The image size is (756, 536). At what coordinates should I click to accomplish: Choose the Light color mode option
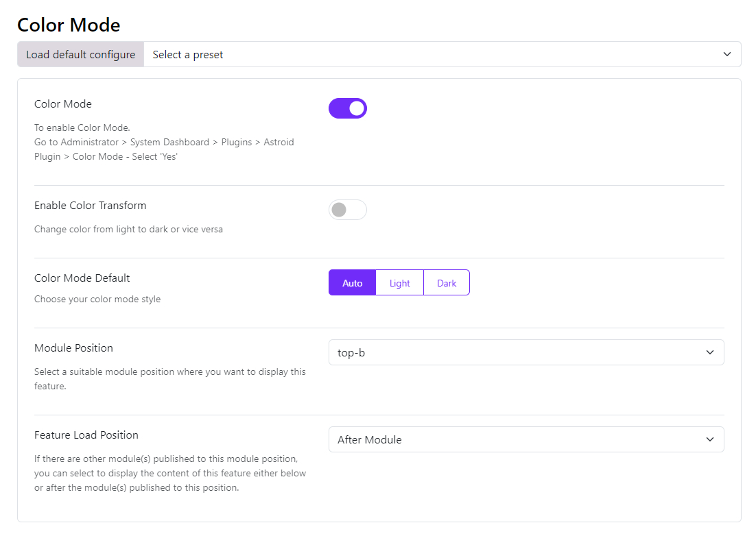point(400,282)
